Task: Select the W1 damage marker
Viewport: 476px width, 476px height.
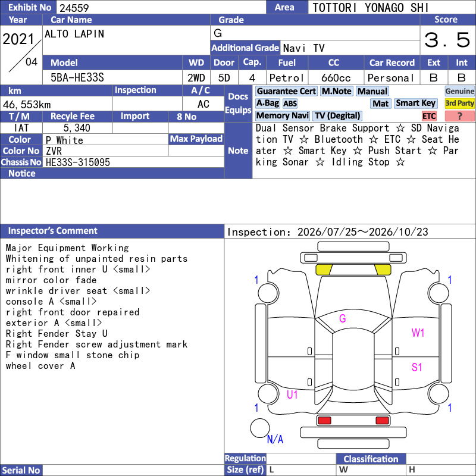Action: tap(418, 333)
